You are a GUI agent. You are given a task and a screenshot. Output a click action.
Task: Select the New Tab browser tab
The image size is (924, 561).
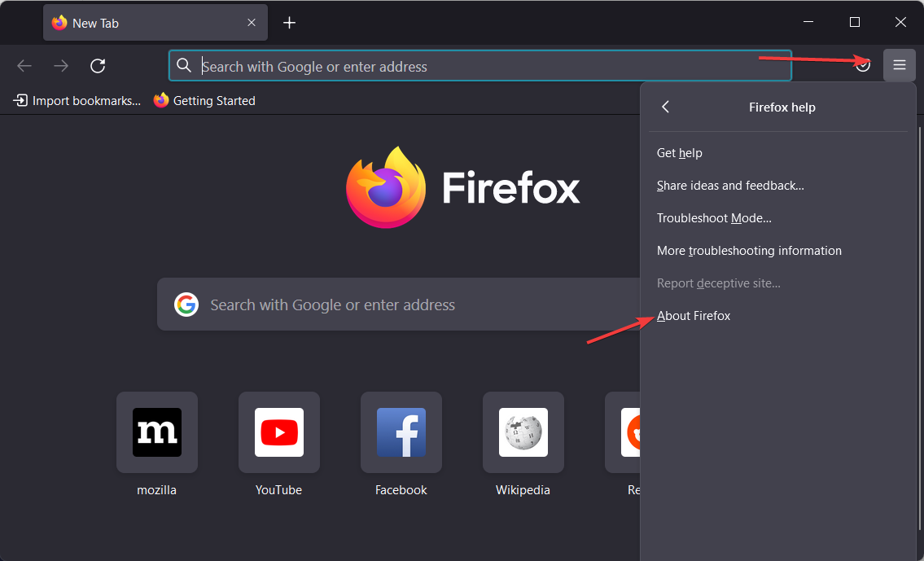[155, 23]
